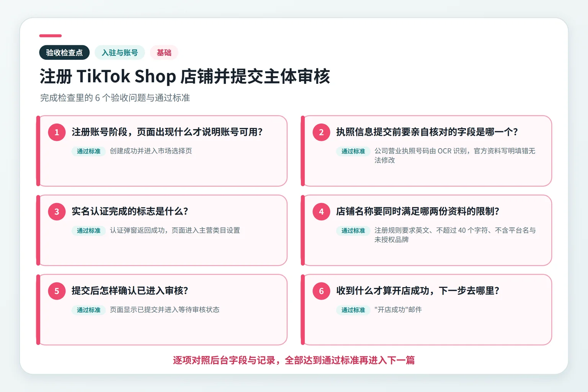Image resolution: width=588 pixels, height=392 pixels.
Task: Select question 注册账号阶段，页面出现什么才说明账号可用?
Action: click(167, 132)
